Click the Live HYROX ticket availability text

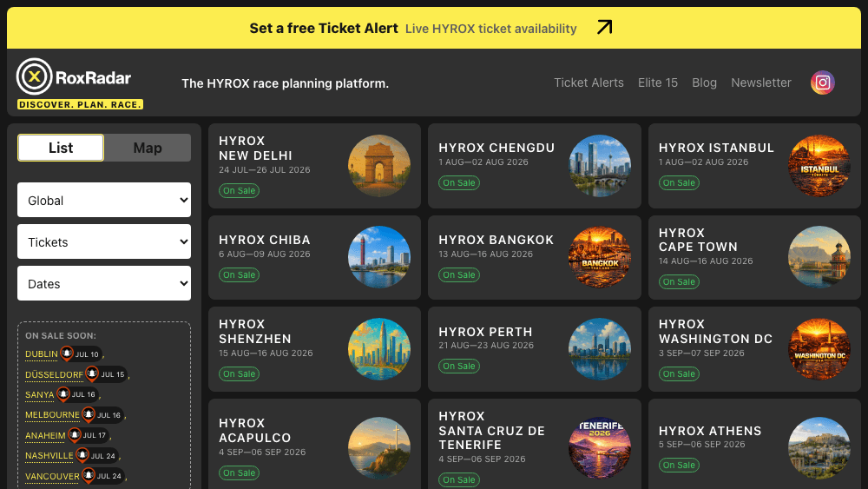(x=491, y=29)
